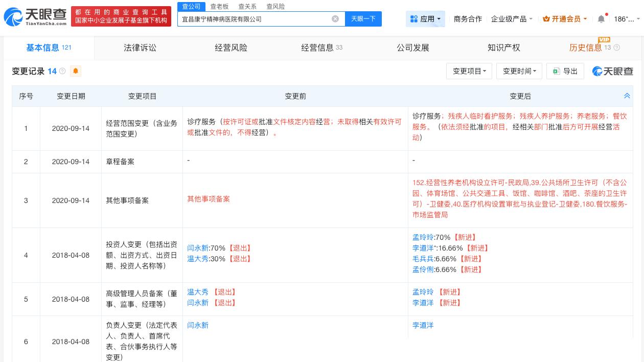Click the question mark icon after 历史信息

pyautogui.click(x=617, y=47)
